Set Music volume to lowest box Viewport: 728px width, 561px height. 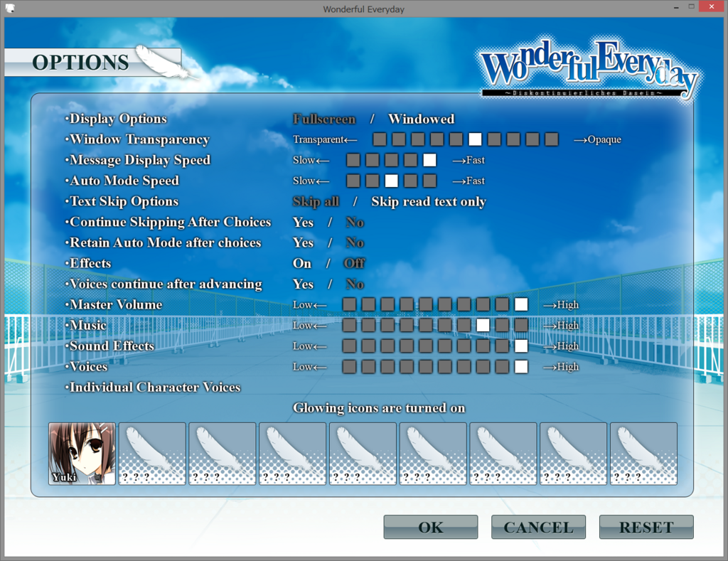click(x=350, y=325)
